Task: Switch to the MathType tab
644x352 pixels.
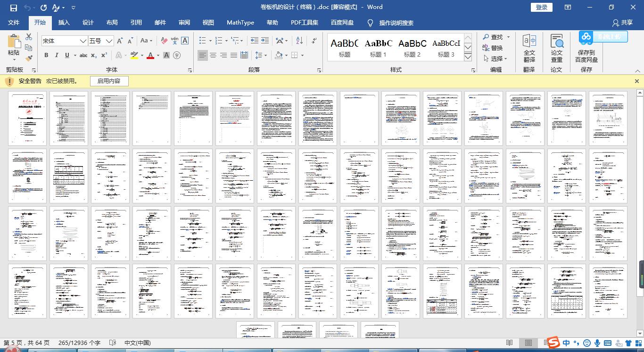Action: [240, 23]
